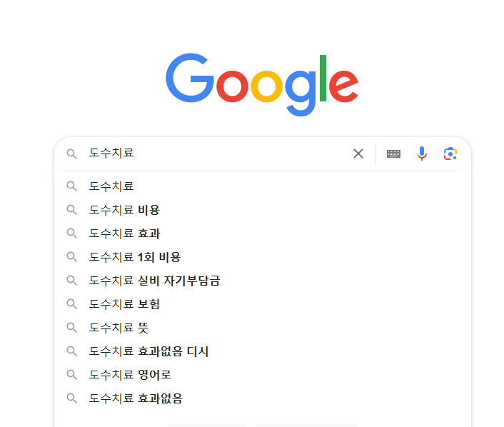Click magnifier icon beside '도수치료 보험' suggestion

[x=71, y=304]
